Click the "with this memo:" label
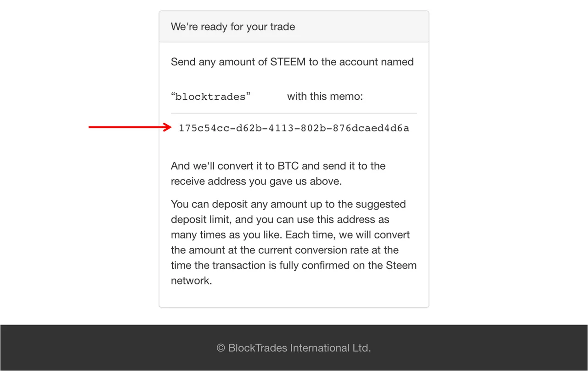Image resolution: width=588 pixels, height=371 pixels. 325,97
